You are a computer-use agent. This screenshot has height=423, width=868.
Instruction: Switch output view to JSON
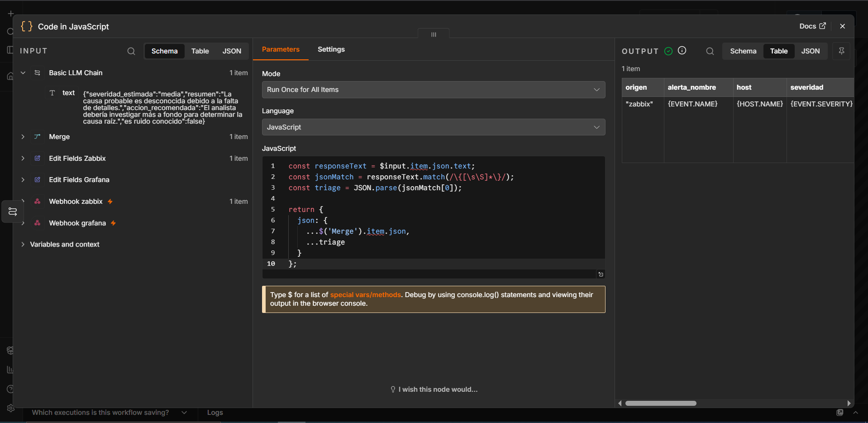(x=811, y=51)
